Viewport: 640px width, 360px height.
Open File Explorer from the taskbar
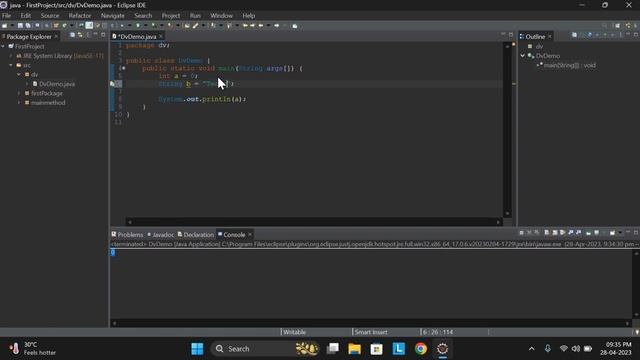pyautogui.click(x=354, y=349)
